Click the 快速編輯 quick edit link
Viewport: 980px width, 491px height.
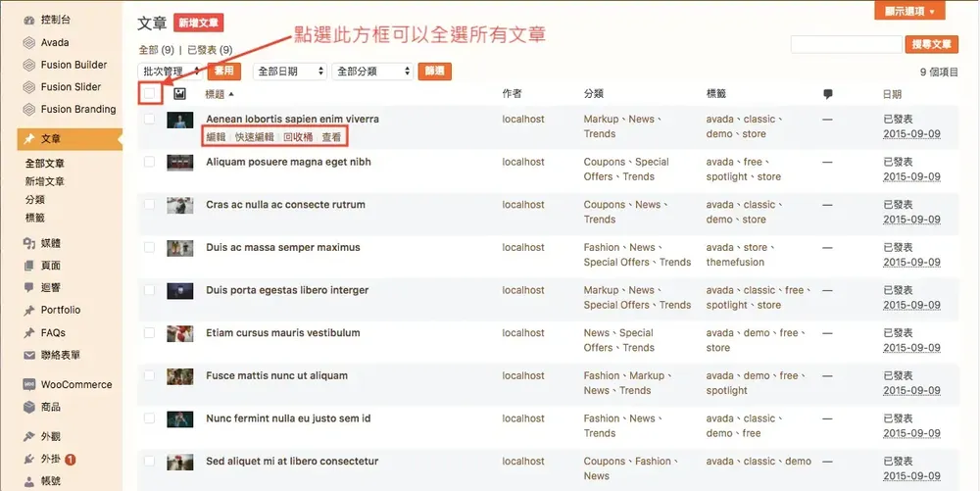(255, 137)
